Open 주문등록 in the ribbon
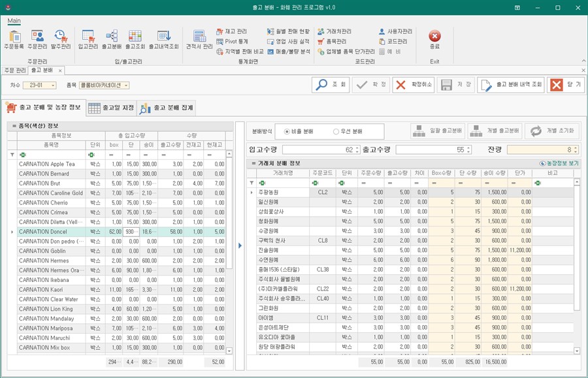 click(14, 40)
